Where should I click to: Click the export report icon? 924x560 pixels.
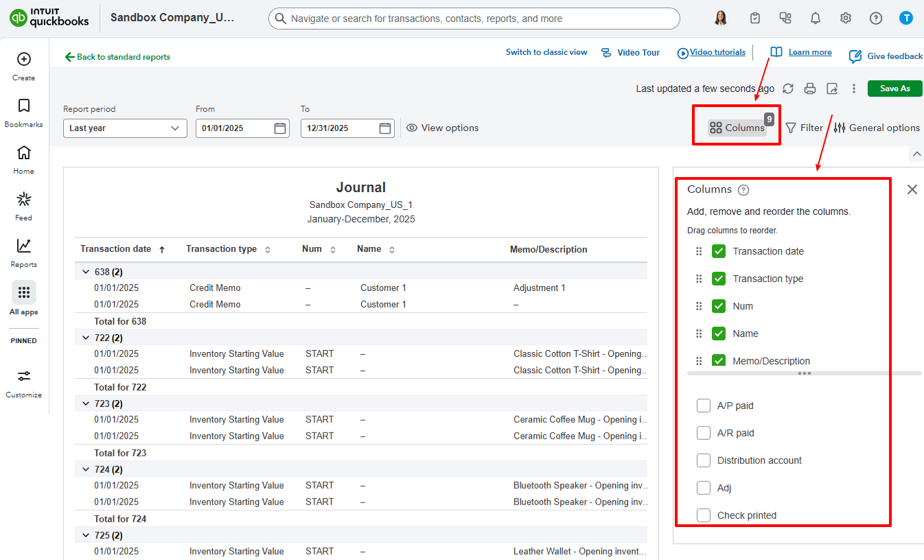(832, 89)
